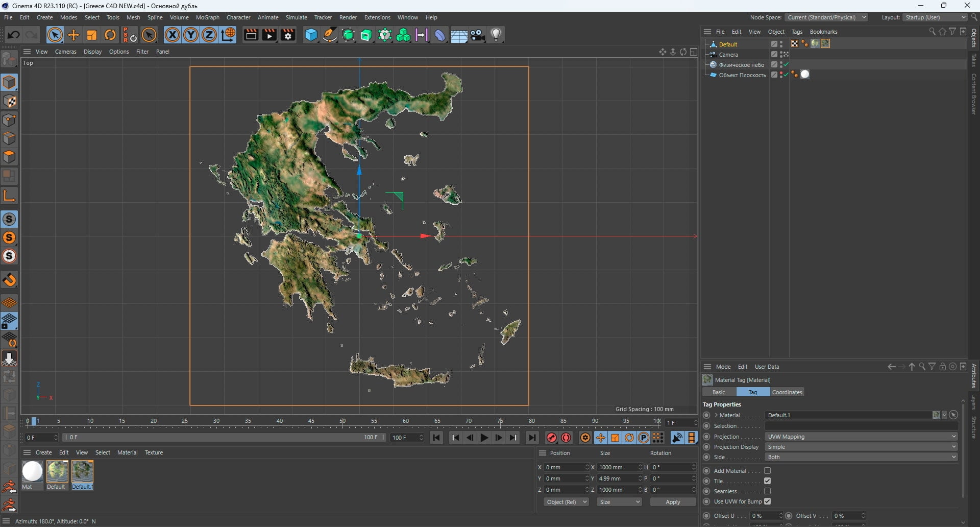Open the MoGraph menu
980x527 pixels.
click(x=207, y=17)
